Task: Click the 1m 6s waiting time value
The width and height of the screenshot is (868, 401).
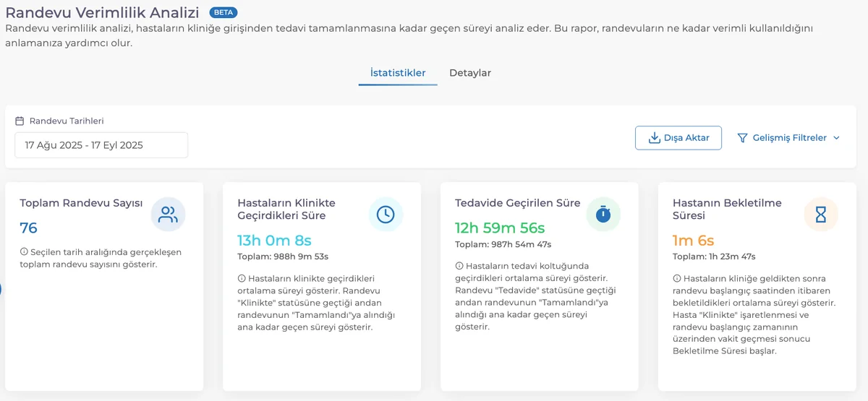Action: click(694, 241)
